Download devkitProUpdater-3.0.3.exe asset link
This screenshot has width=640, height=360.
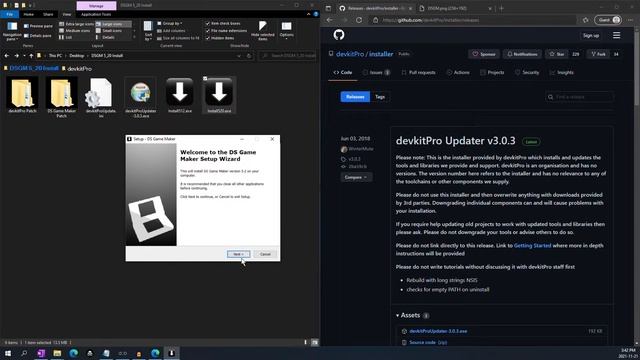[438, 331]
